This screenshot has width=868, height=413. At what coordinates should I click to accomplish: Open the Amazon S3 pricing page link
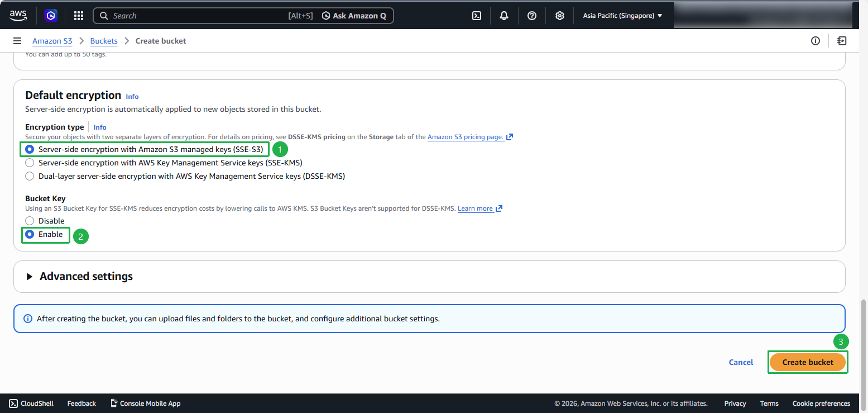[470, 137]
